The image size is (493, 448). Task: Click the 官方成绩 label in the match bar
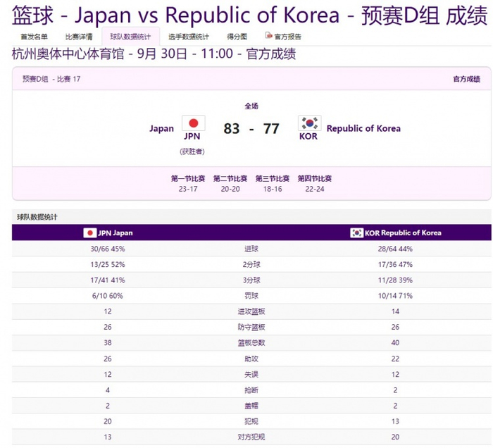[x=466, y=79]
